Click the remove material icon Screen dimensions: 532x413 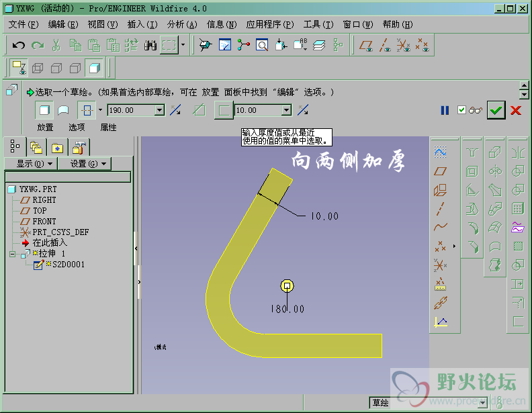(x=199, y=110)
